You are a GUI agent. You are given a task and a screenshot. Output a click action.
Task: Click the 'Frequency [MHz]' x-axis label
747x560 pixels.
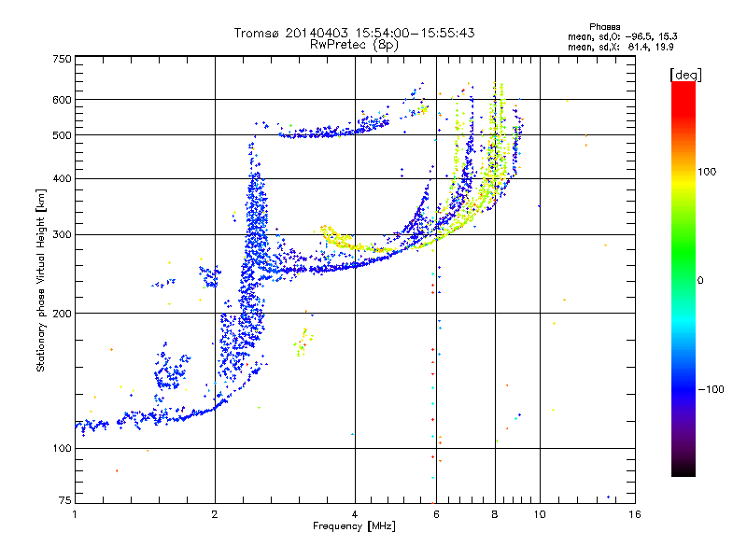pos(354,526)
